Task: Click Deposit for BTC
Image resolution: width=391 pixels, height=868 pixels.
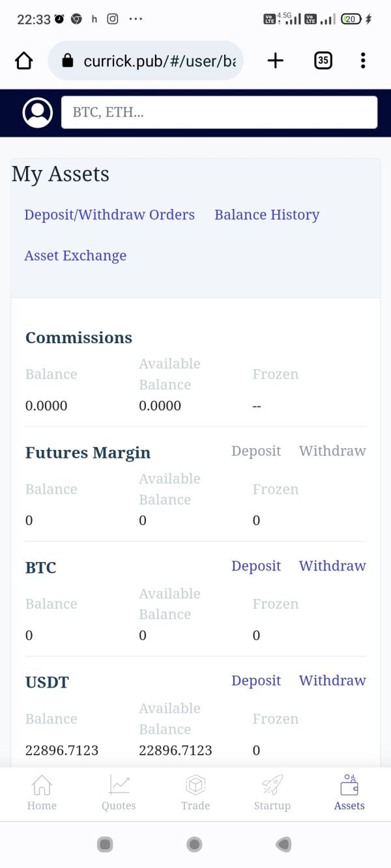Action: (x=256, y=566)
